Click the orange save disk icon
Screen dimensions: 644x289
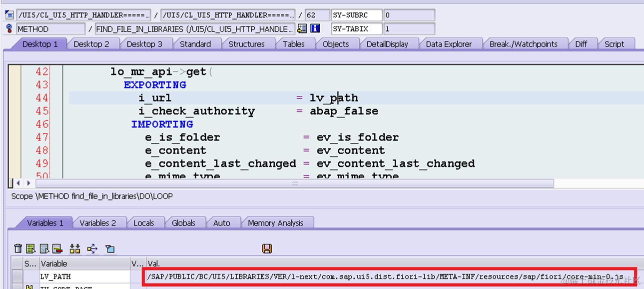coord(267,248)
